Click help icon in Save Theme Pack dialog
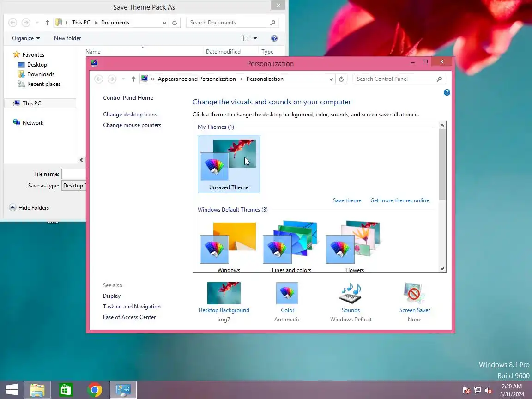 pyautogui.click(x=274, y=38)
